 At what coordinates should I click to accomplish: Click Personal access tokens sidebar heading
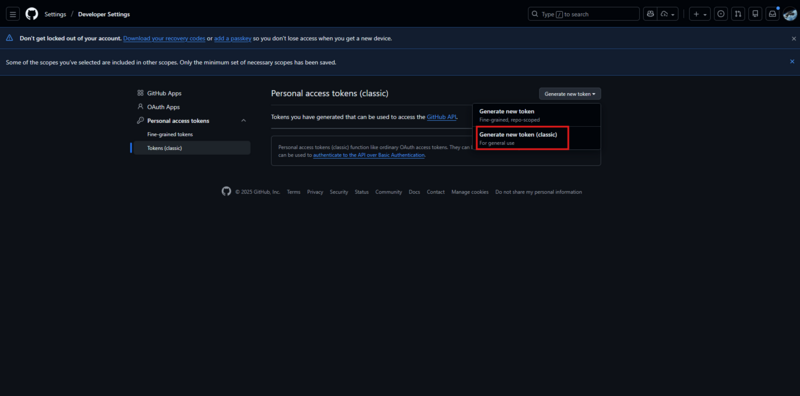point(178,121)
